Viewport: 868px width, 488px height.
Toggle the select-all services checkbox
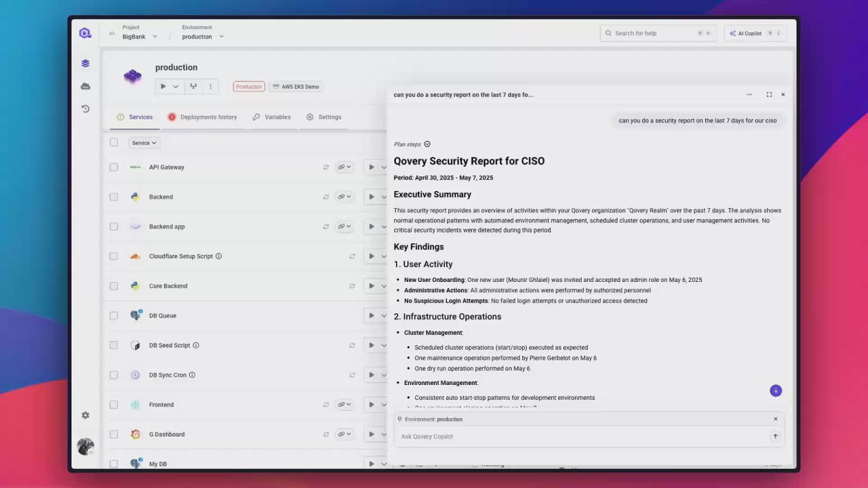(114, 142)
